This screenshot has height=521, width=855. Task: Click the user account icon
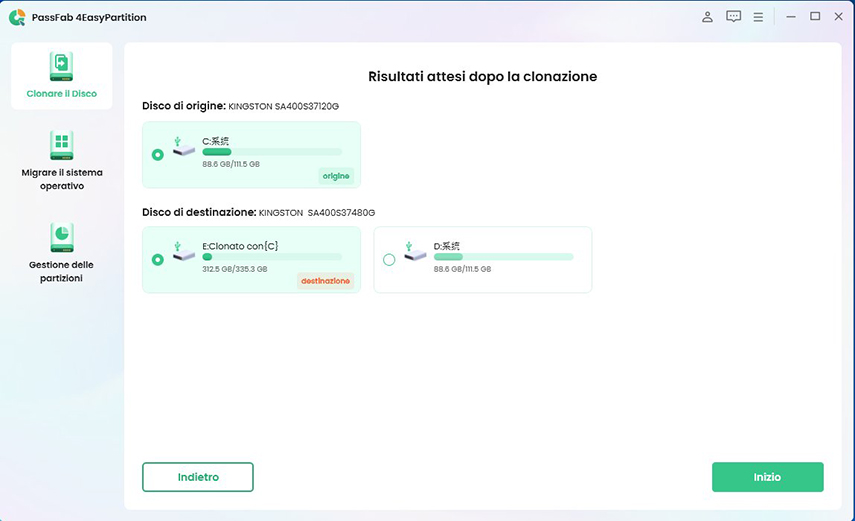(708, 17)
